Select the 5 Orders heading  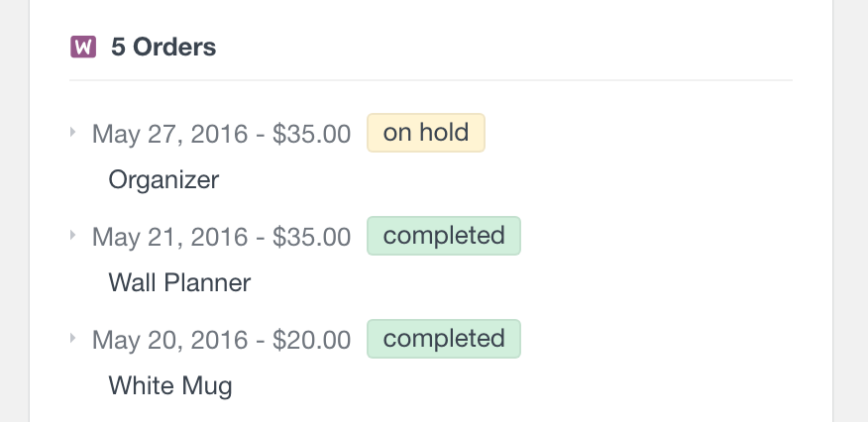pyautogui.click(x=163, y=47)
